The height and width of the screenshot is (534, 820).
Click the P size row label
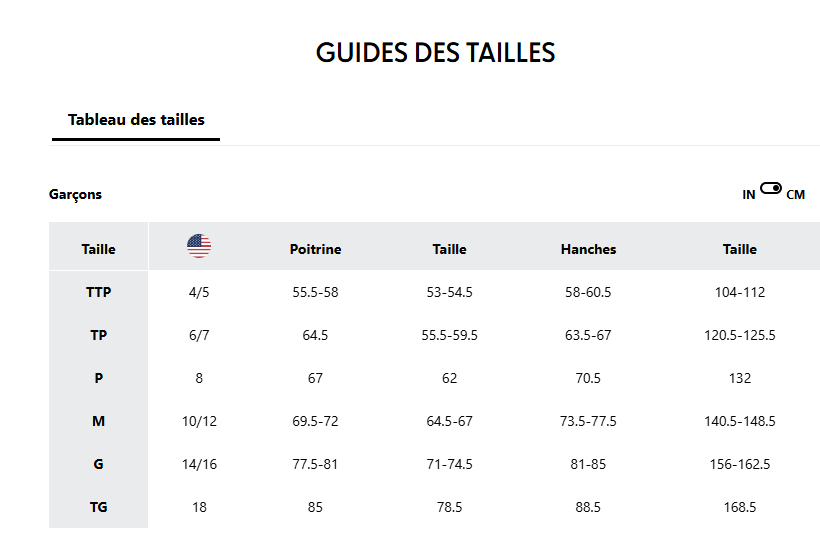[x=98, y=378]
